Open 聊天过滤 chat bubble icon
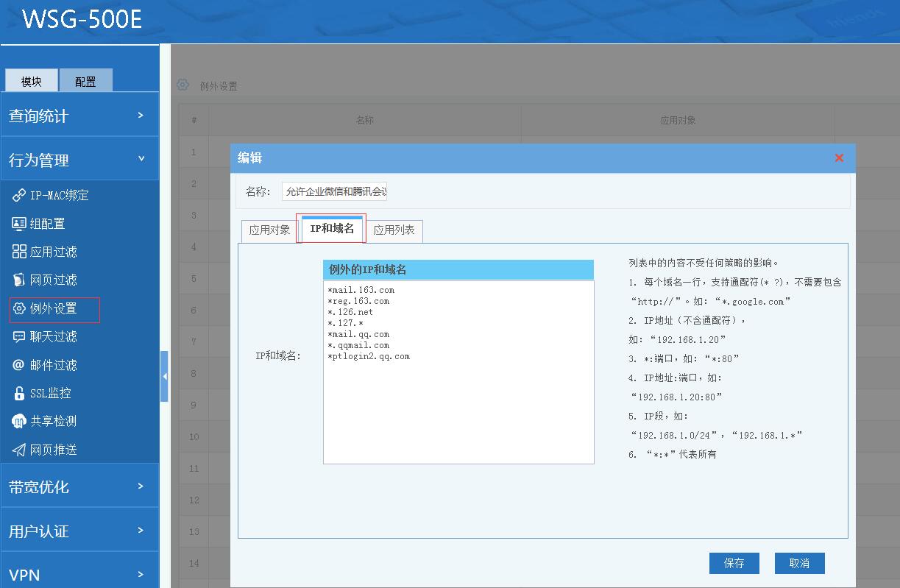Screen dimensions: 900x588 (x=19, y=336)
